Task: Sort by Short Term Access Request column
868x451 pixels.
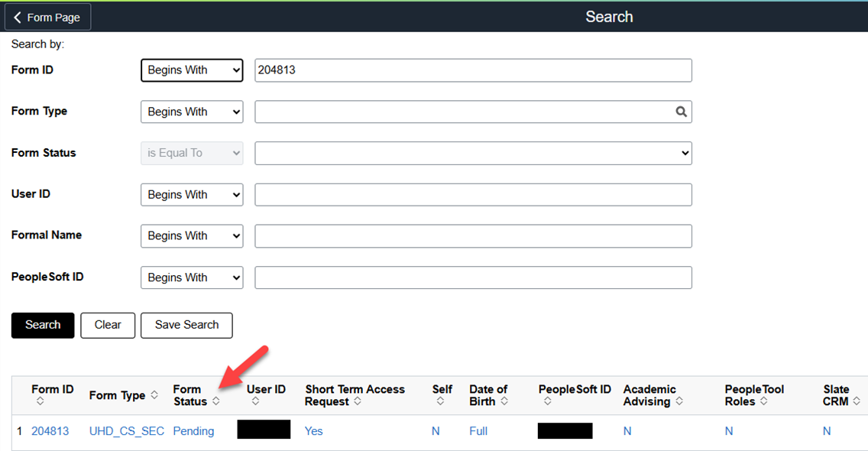Action: point(358,401)
